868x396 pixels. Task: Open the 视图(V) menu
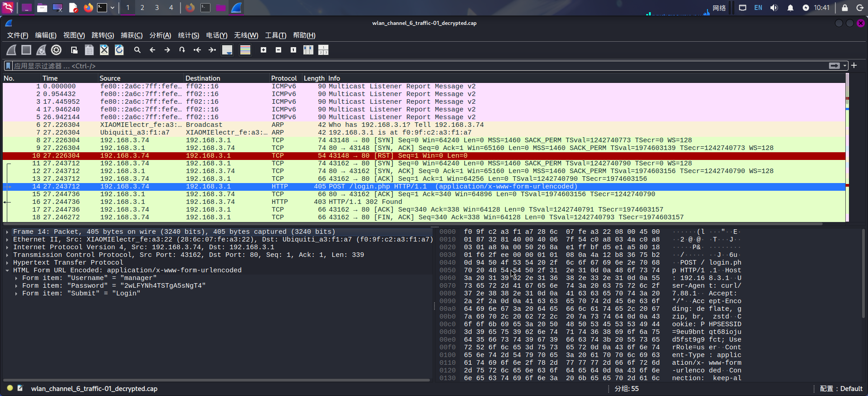coord(74,35)
